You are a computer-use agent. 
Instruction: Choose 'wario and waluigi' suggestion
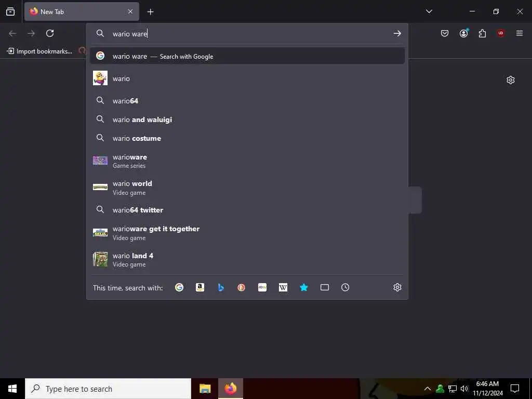247,119
